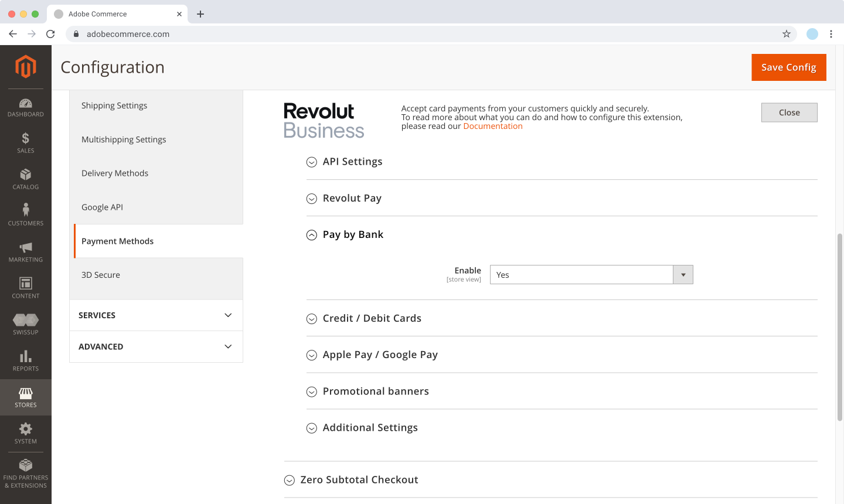Open the Documentation link
The width and height of the screenshot is (844, 504).
[492, 127]
